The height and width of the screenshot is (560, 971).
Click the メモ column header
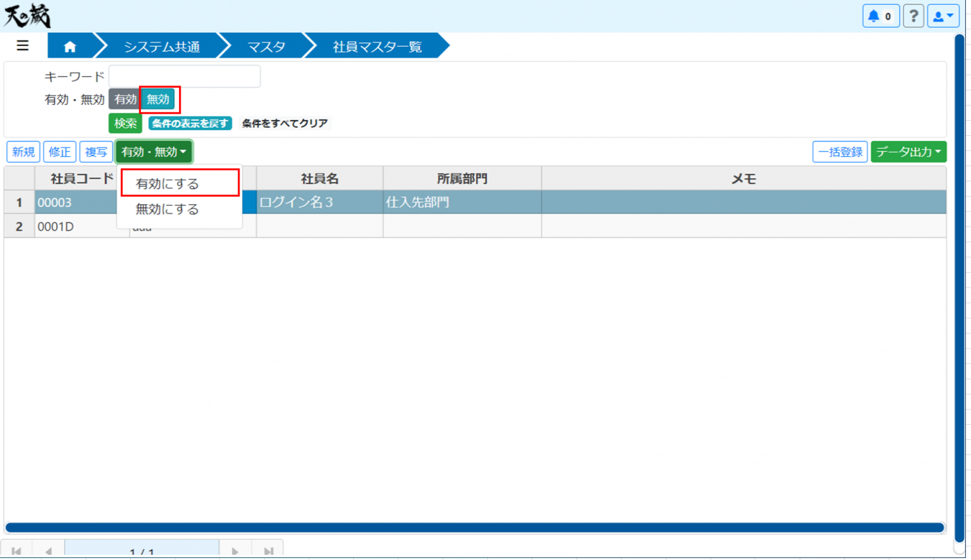point(744,179)
